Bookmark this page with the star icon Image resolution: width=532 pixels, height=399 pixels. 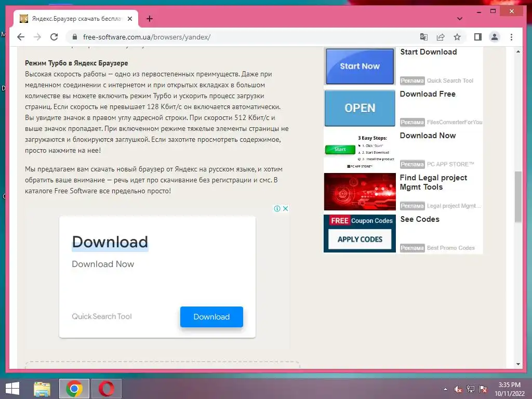tap(457, 37)
